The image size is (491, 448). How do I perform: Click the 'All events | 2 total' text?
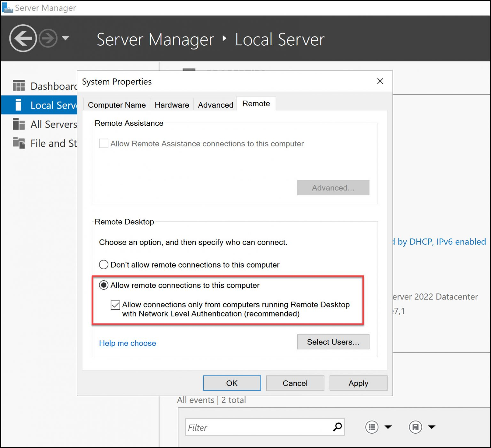[211, 400]
